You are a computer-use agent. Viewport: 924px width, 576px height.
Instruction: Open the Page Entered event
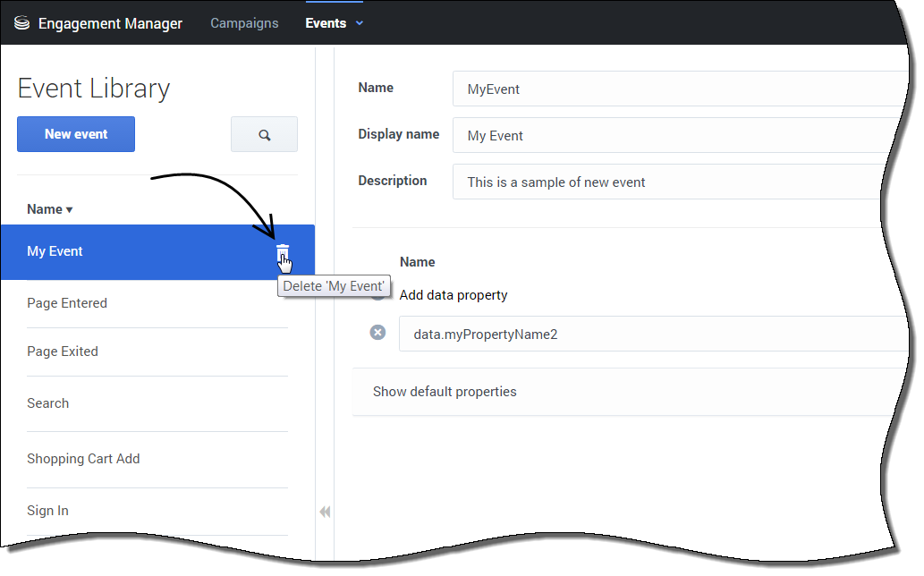click(x=67, y=303)
